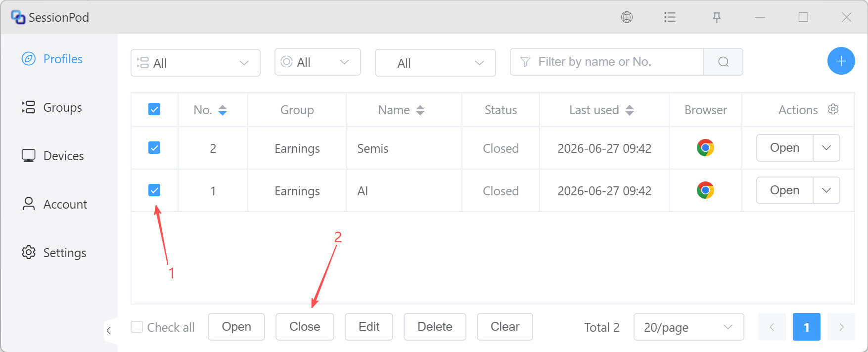Viewport: 868px width, 352px height.
Task: Click the Earnings group cell in Semis row
Action: click(x=297, y=149)
